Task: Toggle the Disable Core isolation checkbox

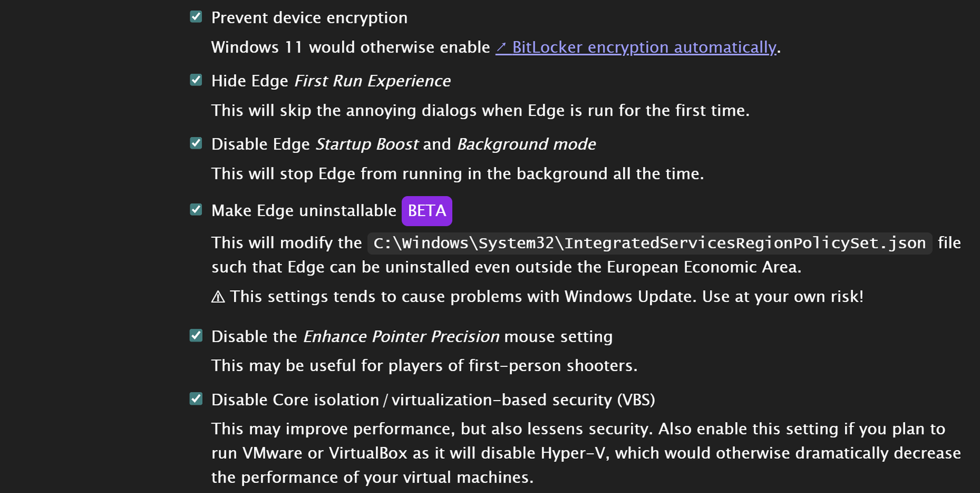Action: click(196, 399)
